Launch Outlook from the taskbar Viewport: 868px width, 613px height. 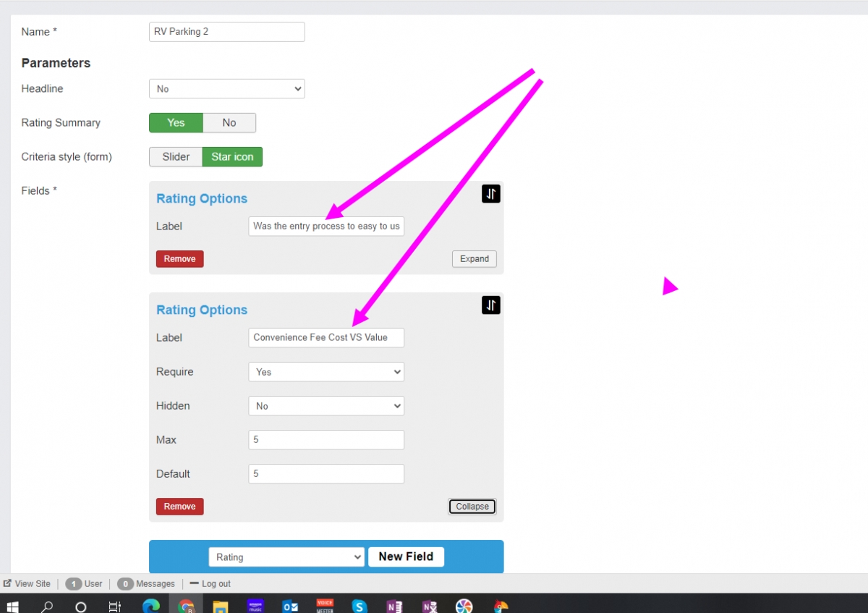(290, 606)
